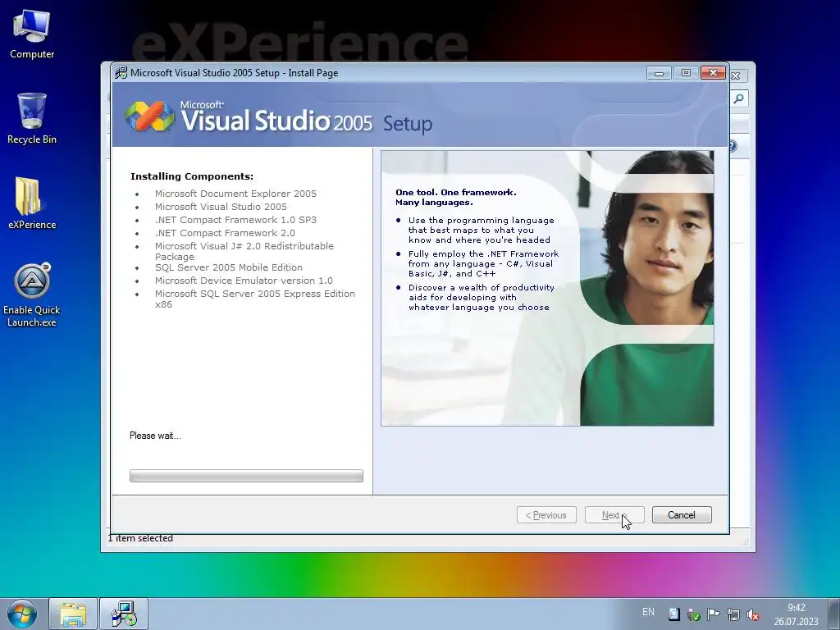
Task: Click the safely remove hardware tray icon
Action: tap(694, 614)
